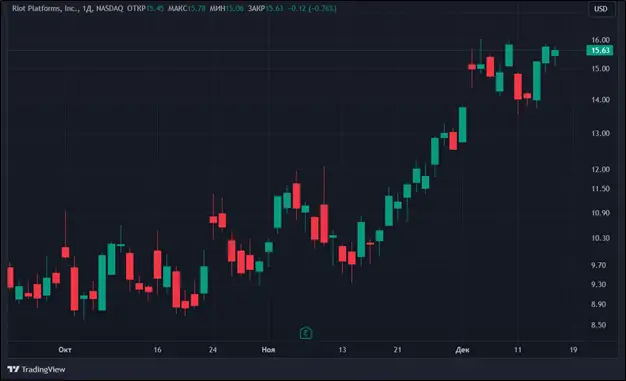Click the Окт date label on time axis
The image size is (626, 381).
(x=65, y=350)
